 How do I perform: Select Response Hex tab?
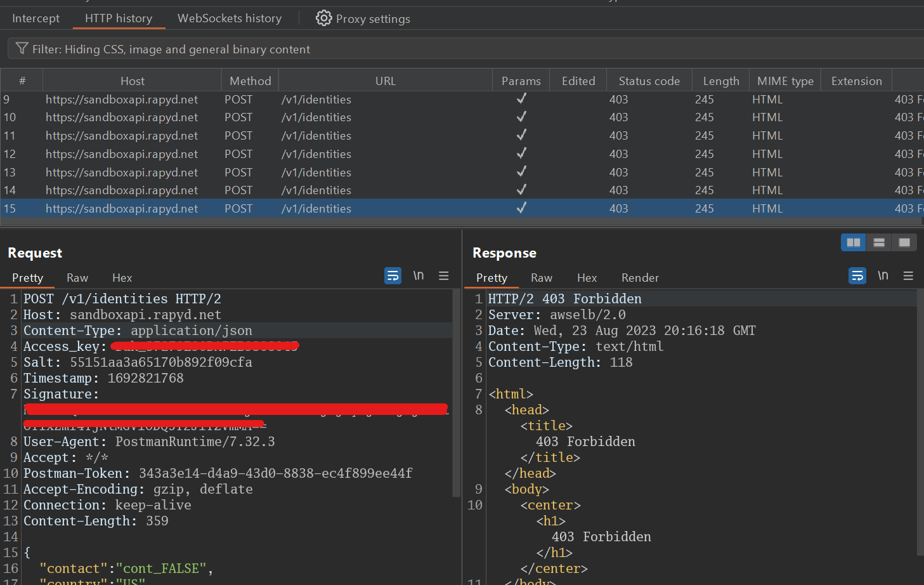587,278
